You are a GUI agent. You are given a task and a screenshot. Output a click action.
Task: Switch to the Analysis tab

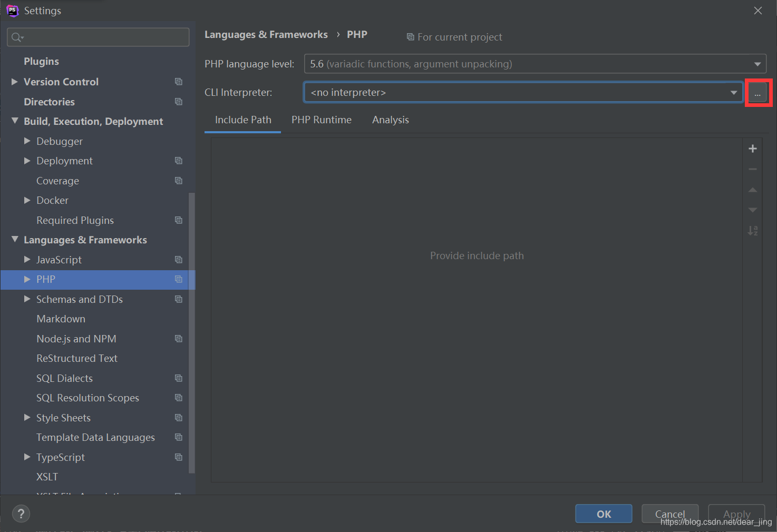tap(391, 120)
